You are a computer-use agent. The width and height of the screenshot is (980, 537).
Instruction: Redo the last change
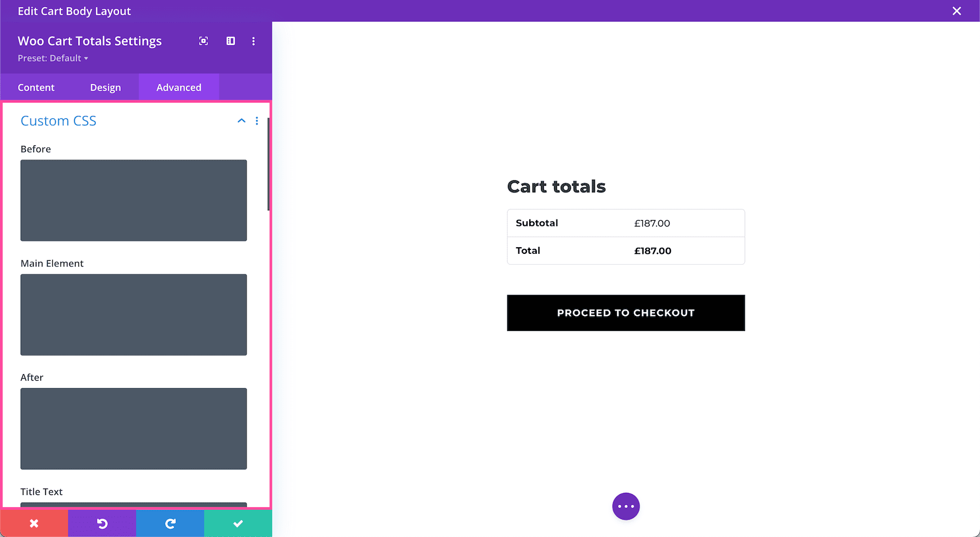(170, 523)
